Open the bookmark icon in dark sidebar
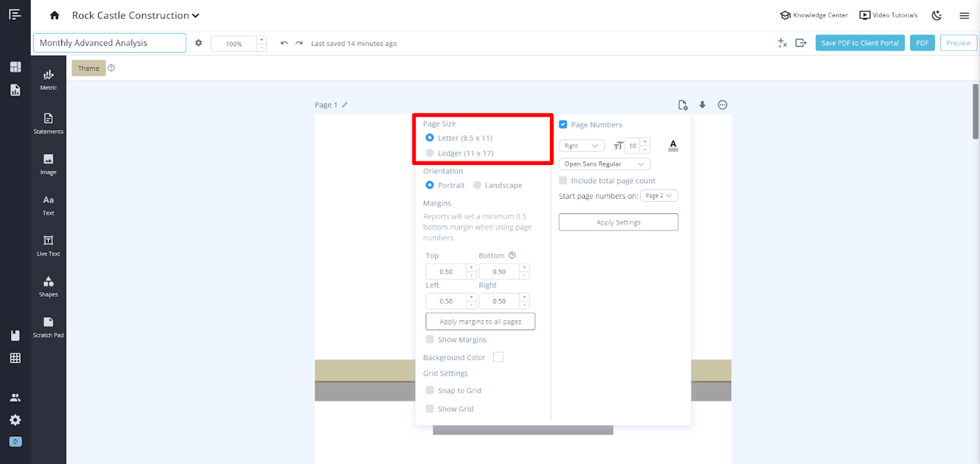 pos(15,335)
